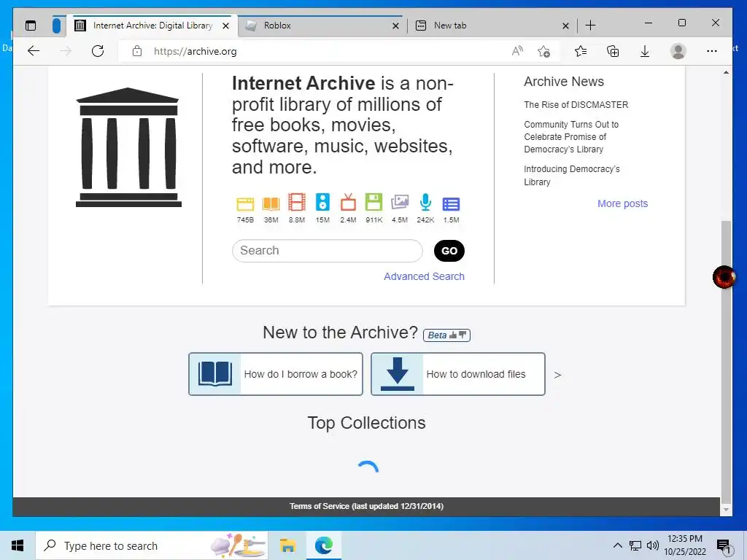
Task: Open the Favorites list icon
Action: point(580,51)
